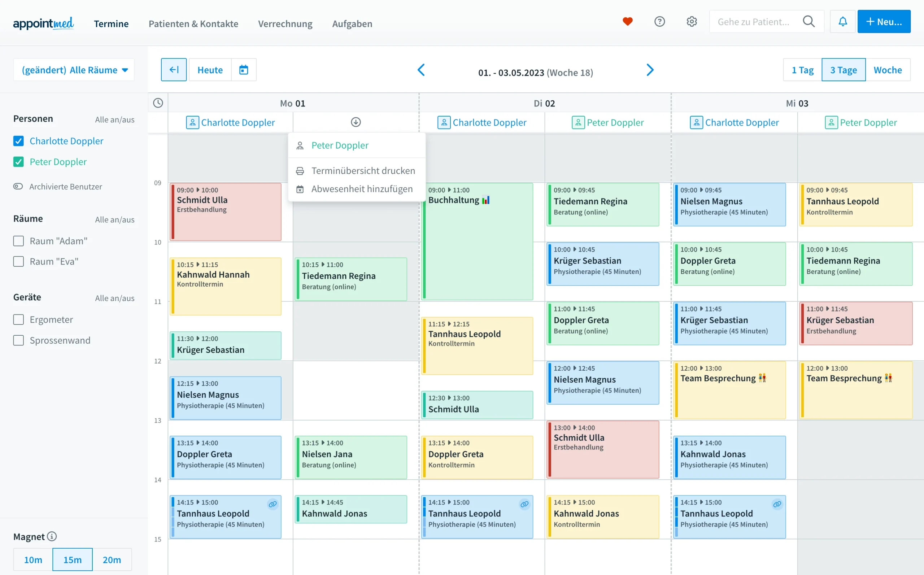Click the Magnet info icon
Image resolution: width=924 pixels, height=575 pixels.
pyautogui.click(x=52, y=536)
